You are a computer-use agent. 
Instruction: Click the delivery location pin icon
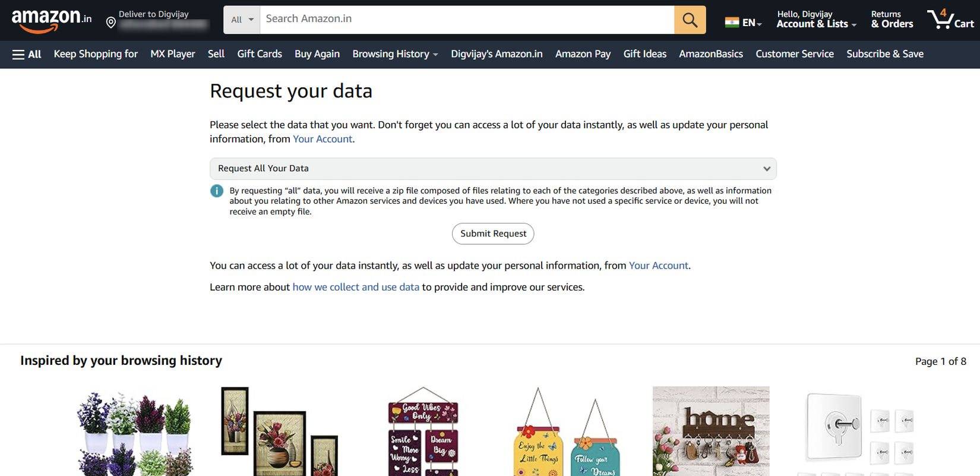click(111, 22)
